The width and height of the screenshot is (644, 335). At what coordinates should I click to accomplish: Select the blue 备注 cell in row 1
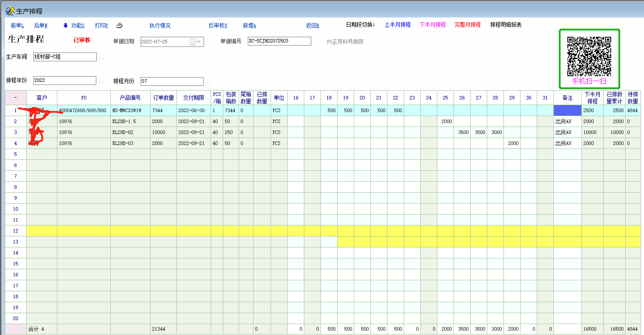[567, 110]
